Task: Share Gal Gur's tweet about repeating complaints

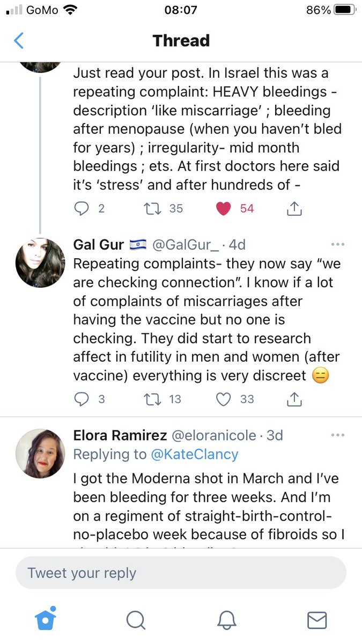Action: [294, 399]
